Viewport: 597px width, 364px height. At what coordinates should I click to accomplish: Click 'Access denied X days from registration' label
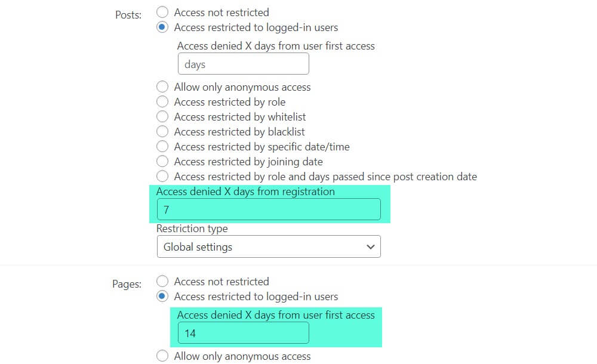(x=245, y=192)
